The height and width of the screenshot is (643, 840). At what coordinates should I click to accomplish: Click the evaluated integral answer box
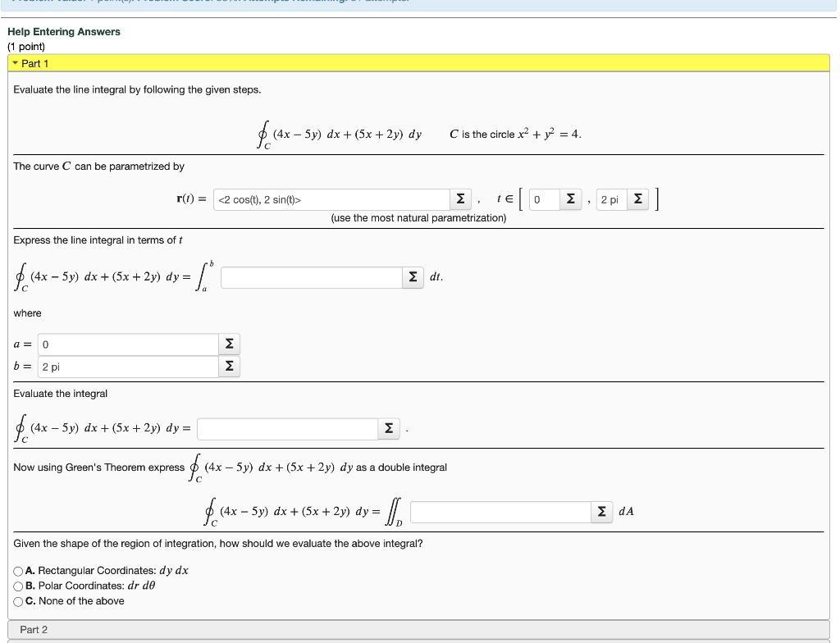click(288, 427)
